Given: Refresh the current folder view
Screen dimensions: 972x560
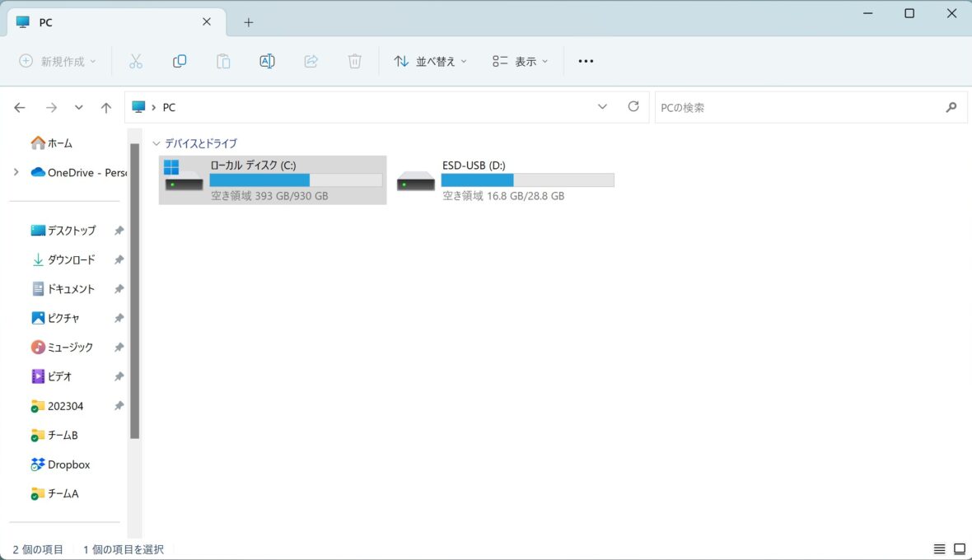Looking at the screenshot, I should pos(633,107).
